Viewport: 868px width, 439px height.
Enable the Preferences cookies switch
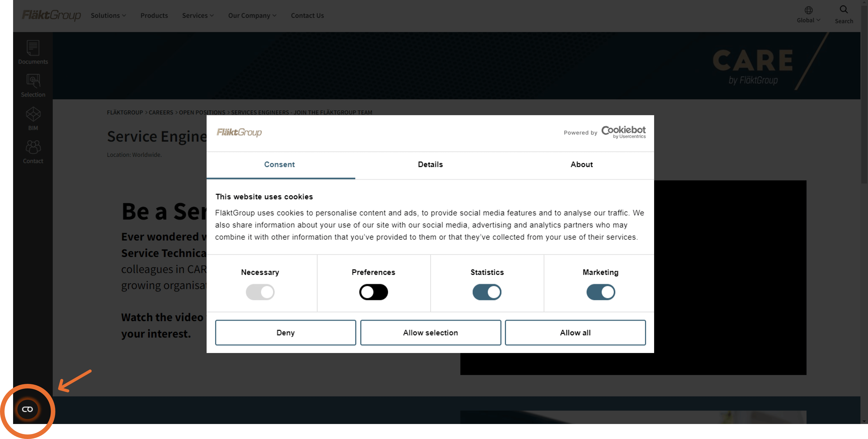[x=373, y=292]
